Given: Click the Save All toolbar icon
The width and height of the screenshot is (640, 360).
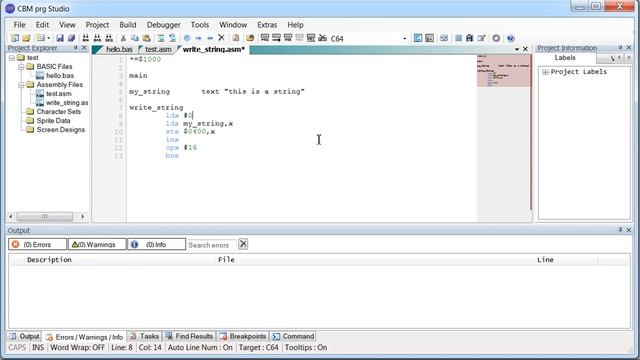Looking at the screenshot, I should click(x=71, y=38).
